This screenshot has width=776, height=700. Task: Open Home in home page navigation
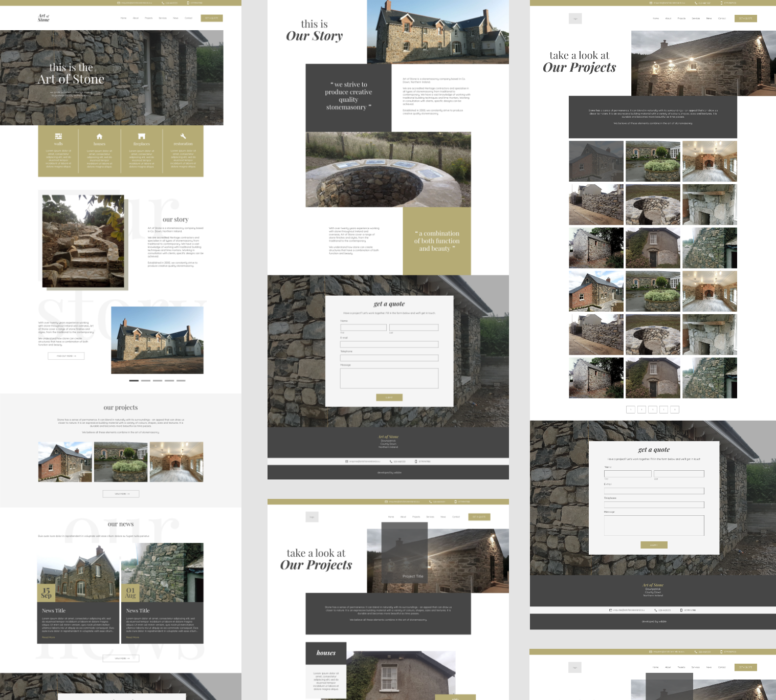pos(123,18)
